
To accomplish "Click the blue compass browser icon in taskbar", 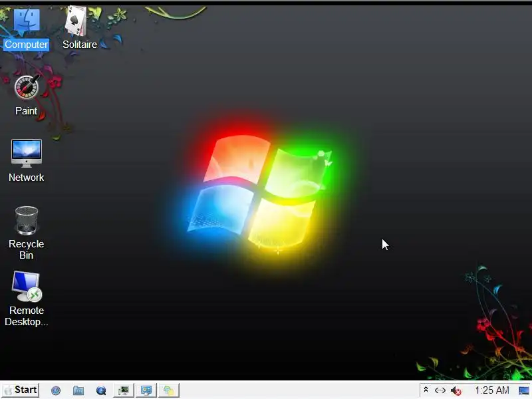I will click(x=56, y=390).
